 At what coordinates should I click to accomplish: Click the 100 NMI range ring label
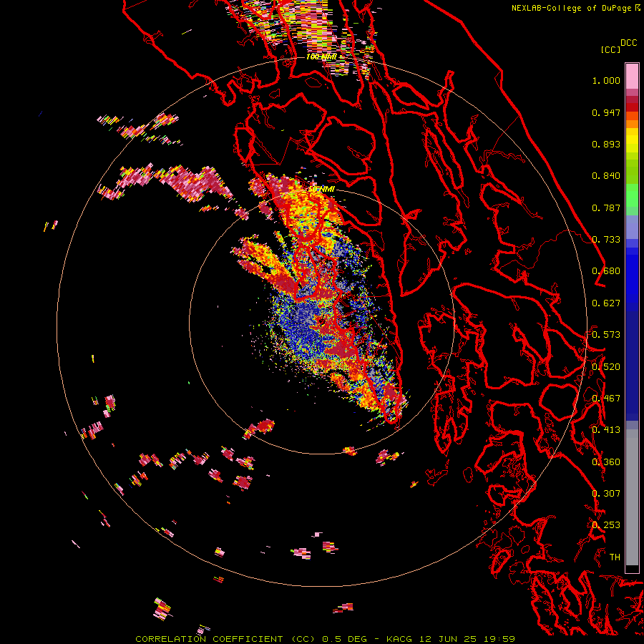click(x=321, y=57)
